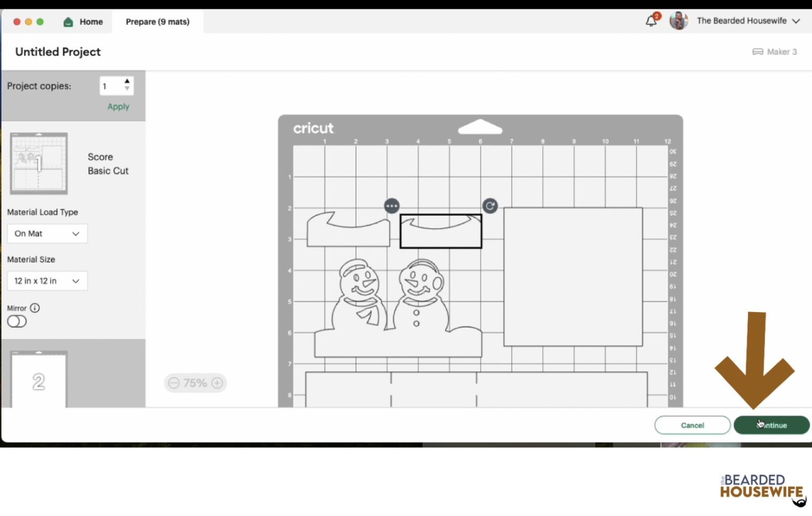Switch to the Prepare (9 mats) tab
Screen dimensions: 812x516
pos(158,22)
